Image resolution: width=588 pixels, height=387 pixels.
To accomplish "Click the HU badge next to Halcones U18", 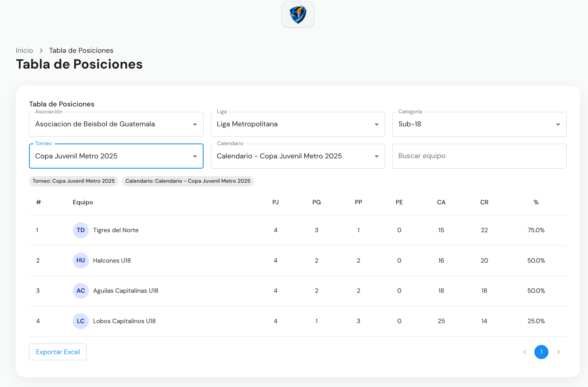I will 80,260.
